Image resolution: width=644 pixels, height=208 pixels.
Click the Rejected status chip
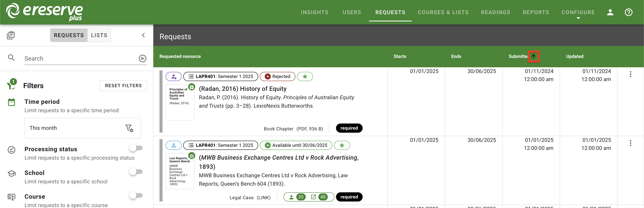[x=278, y=76]
